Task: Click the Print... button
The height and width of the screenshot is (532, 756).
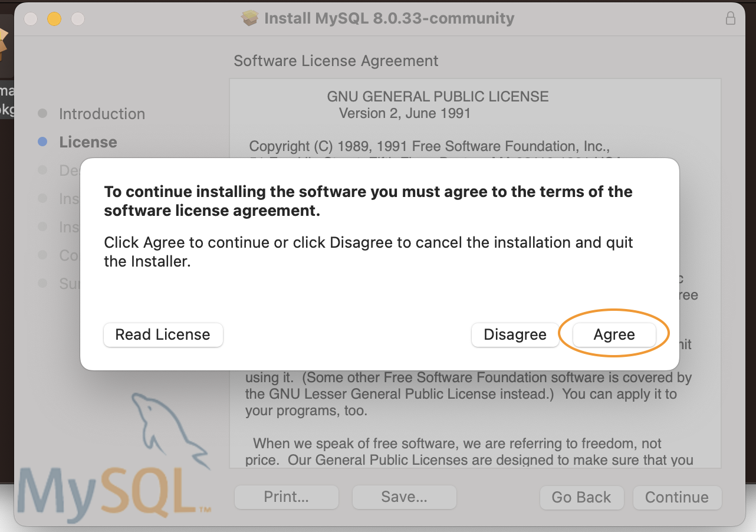Action: [287, 497]
